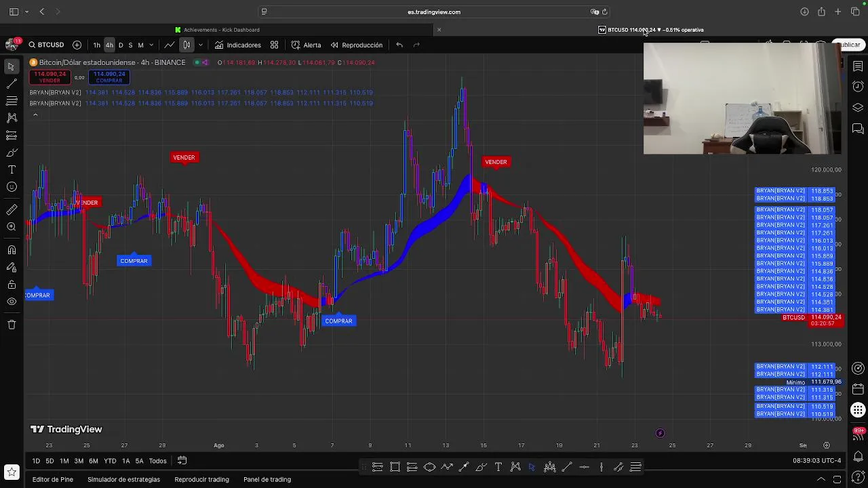Collapse the bottom panel chevron
The image size is (868, 488).
(x=821, y=479)
